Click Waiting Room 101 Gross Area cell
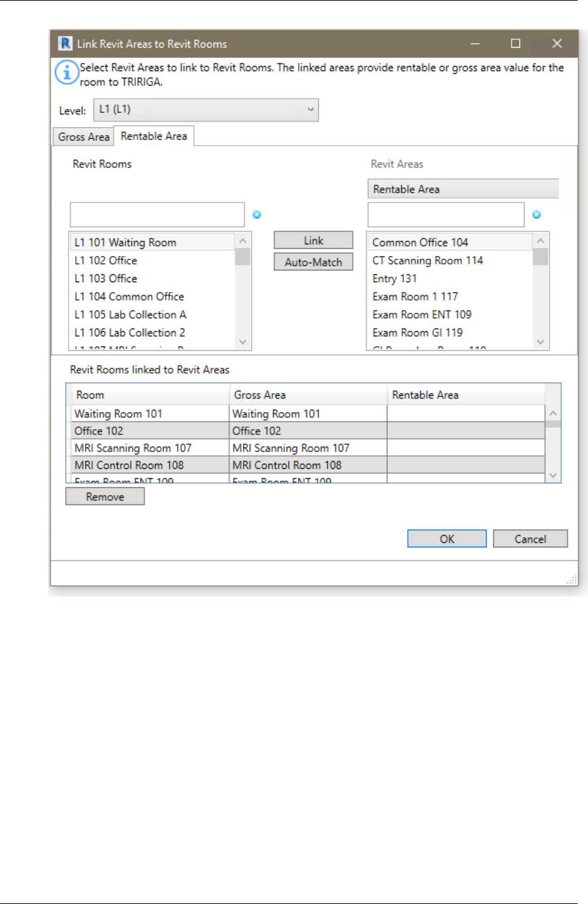This screenshot has height=904, width=588. 308,413
